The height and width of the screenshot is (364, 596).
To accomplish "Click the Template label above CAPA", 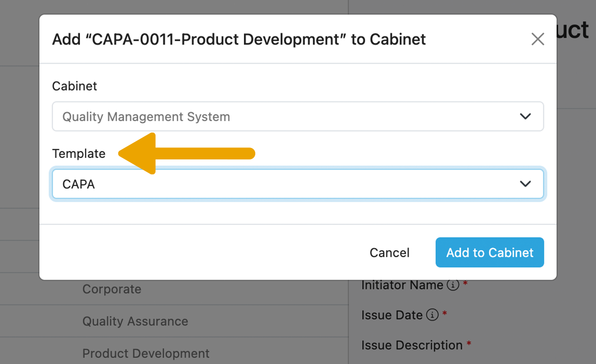I will click(x=78, y=153).
